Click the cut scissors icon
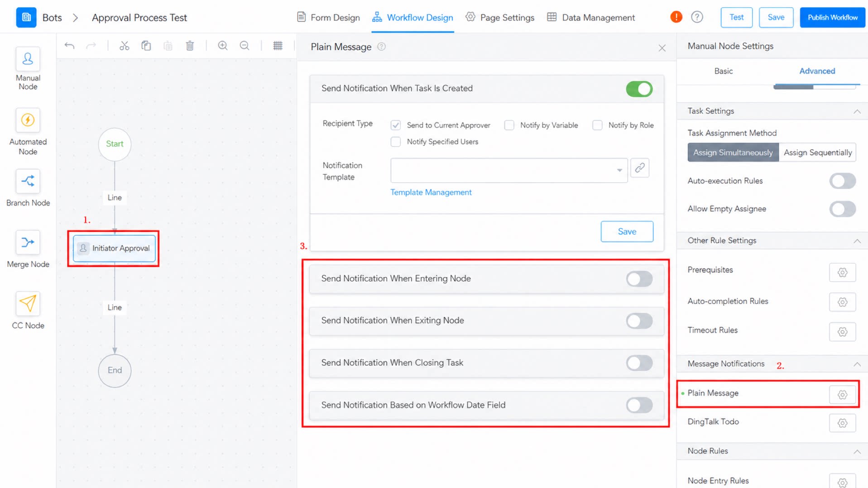 click(124, 46)
